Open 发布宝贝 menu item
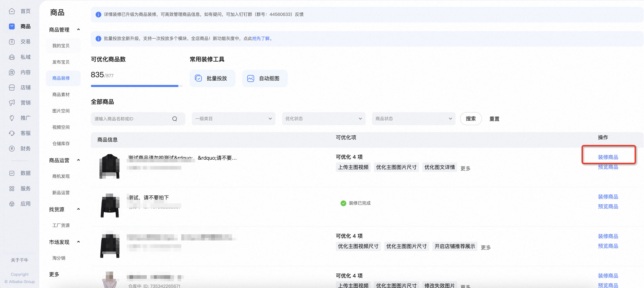The width and height of the screenshot is (644, 288). click(x=61, y=62)
